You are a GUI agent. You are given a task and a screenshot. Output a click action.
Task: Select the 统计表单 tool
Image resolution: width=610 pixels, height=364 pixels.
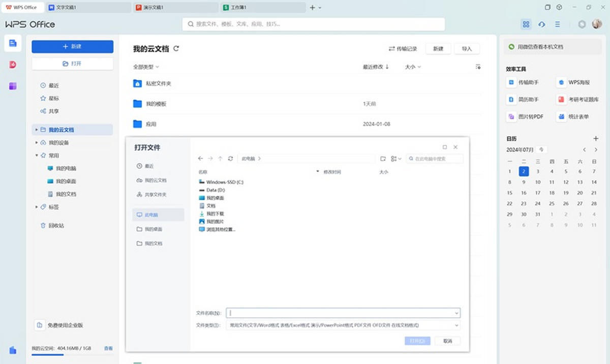579,116
